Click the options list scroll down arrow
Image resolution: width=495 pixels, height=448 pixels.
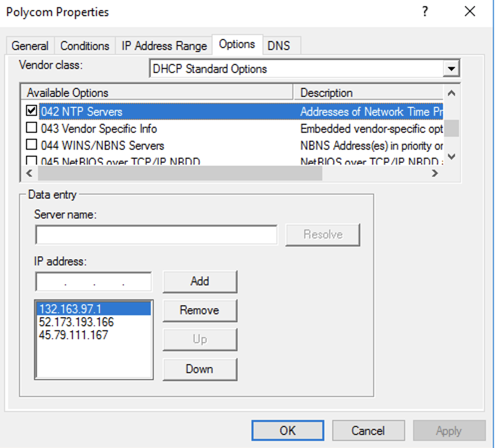click(x=452, y=157)
